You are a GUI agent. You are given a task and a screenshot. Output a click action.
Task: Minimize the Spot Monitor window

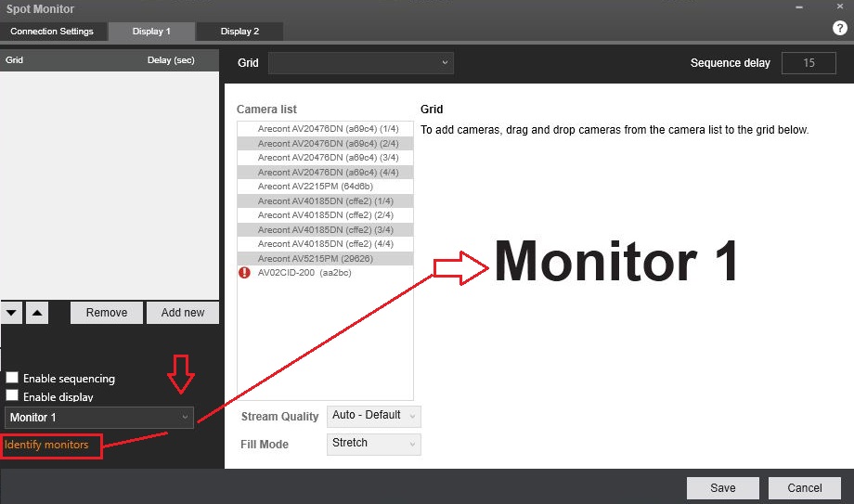click(799, 7)
